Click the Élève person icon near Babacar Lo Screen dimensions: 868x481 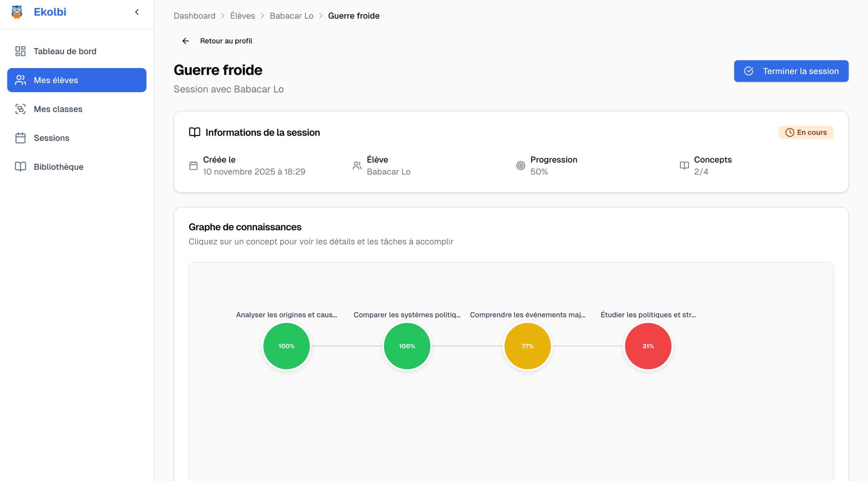[x=357, y=166]
